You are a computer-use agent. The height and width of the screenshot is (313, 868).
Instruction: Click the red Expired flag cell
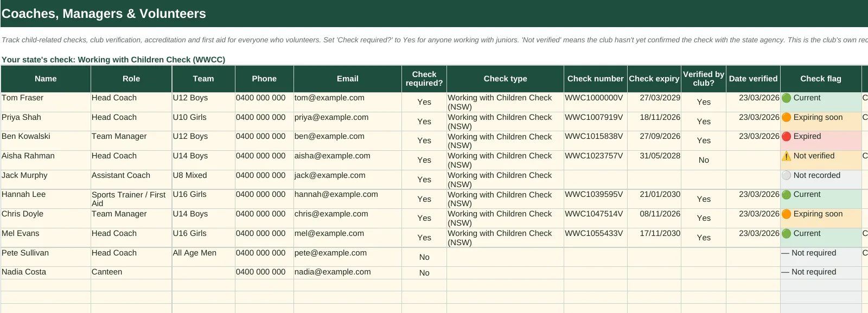(821, 140)
